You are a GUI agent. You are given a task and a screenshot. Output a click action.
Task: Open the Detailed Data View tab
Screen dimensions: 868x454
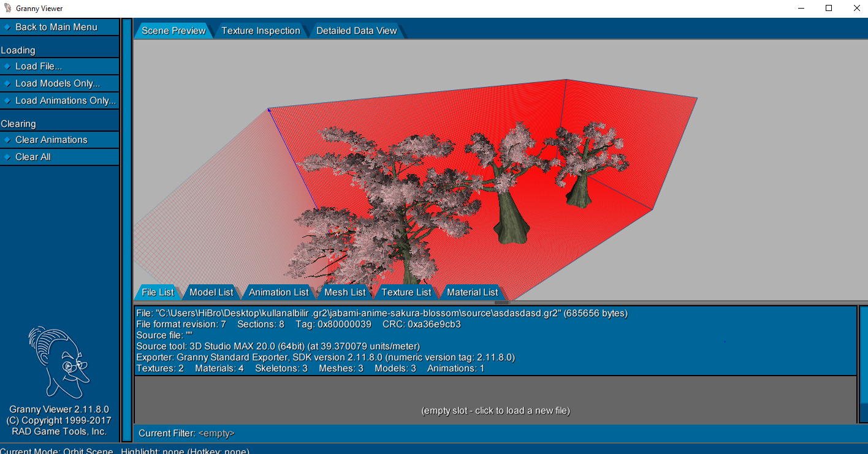point(356,30)
